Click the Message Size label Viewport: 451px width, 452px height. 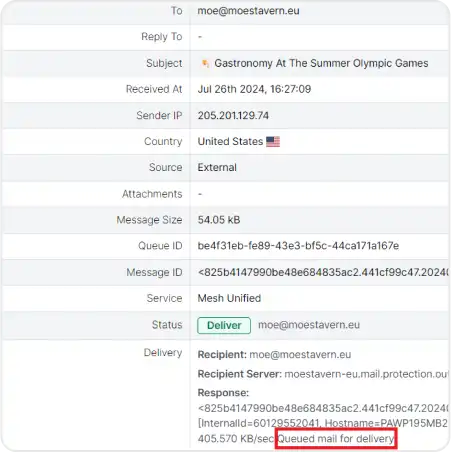click(149, 220)
